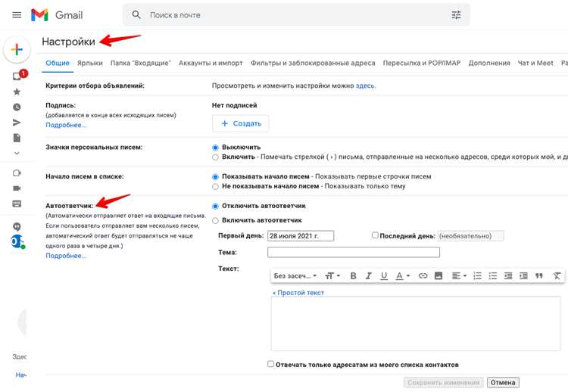Toggle bold text formatting

pos(353,275)
